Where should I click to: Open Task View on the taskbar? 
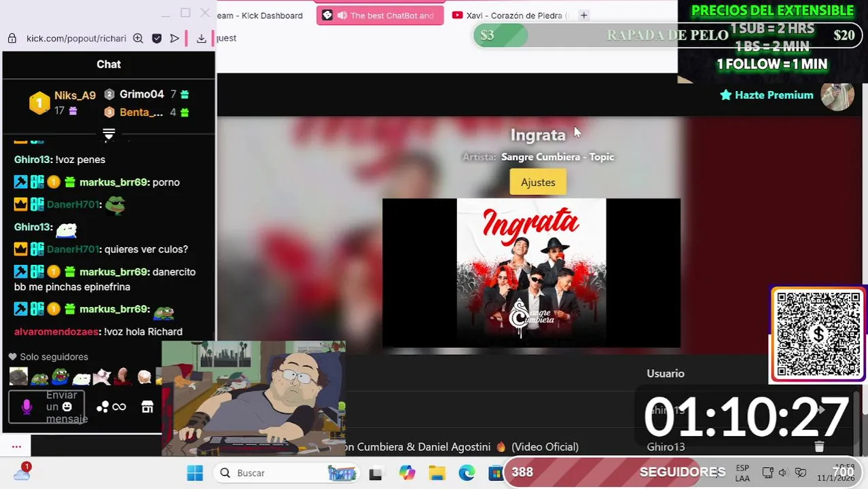pos(375,473)
